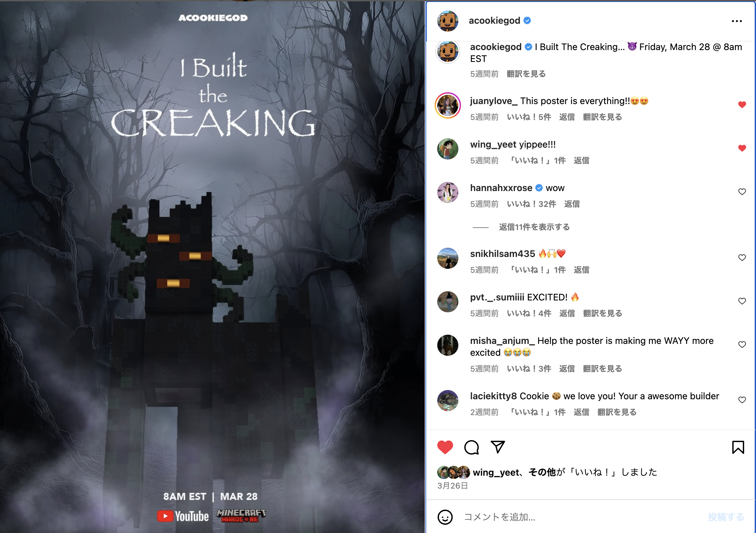The width and height of the screenshot is (756, 533).
Task: Unlike juanylove_'s comment heart
Action: coord(742,105)
